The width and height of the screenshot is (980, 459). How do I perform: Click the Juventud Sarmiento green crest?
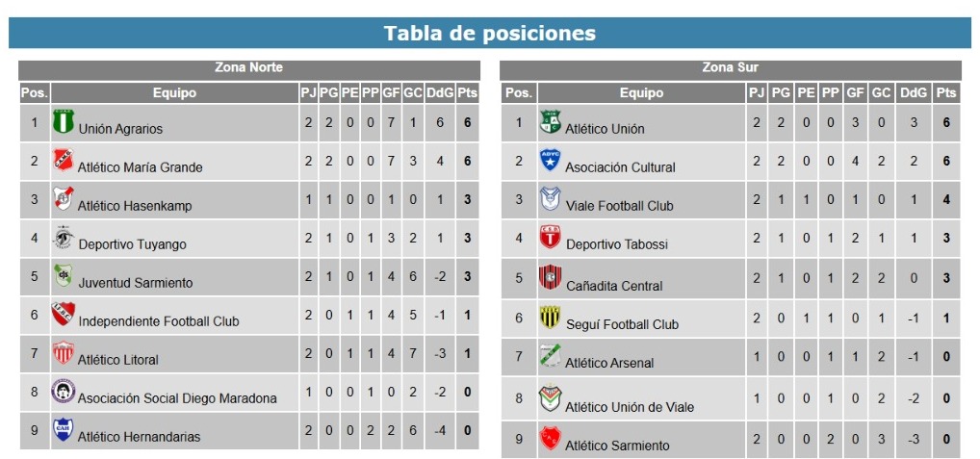point(64,275)
